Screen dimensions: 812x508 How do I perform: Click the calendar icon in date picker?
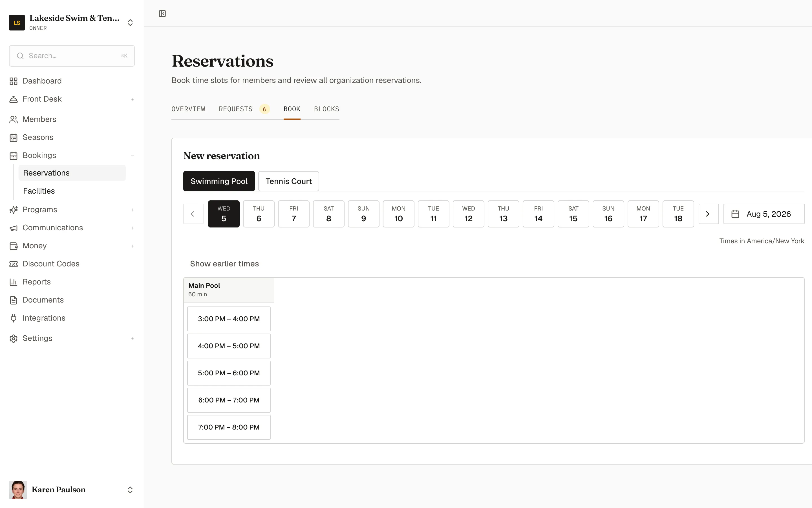click(735, 214)
